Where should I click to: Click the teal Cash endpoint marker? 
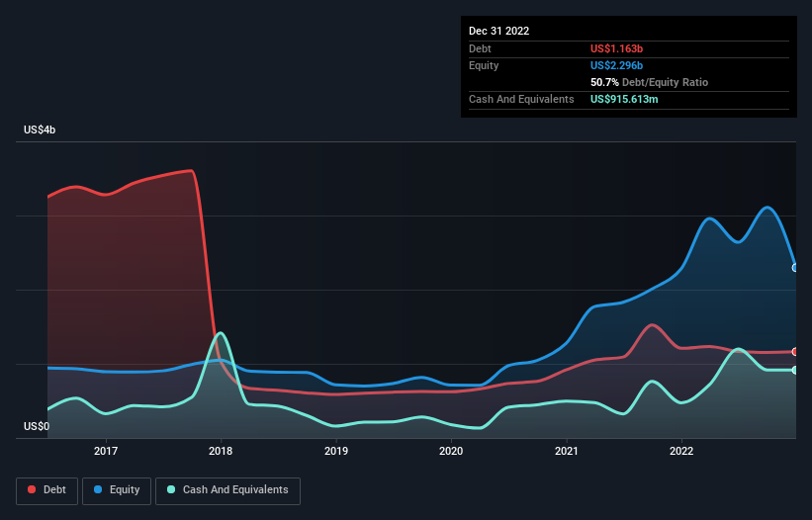[795, 370]
